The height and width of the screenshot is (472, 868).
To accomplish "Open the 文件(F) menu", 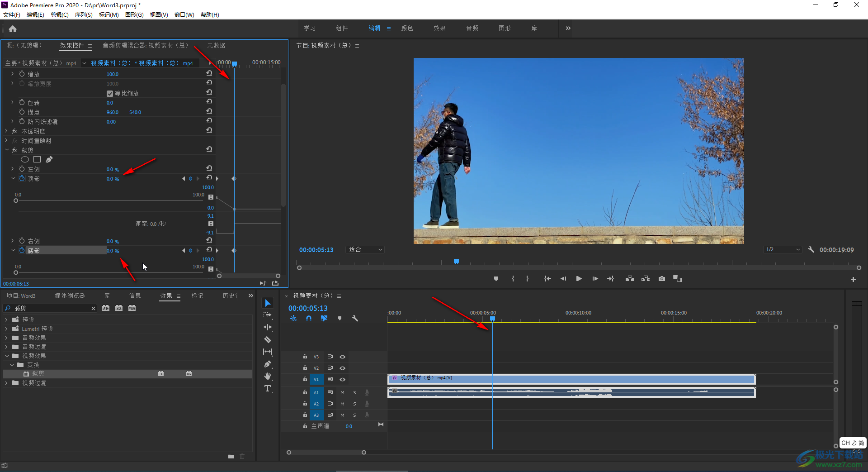I will tap(12, 14).
